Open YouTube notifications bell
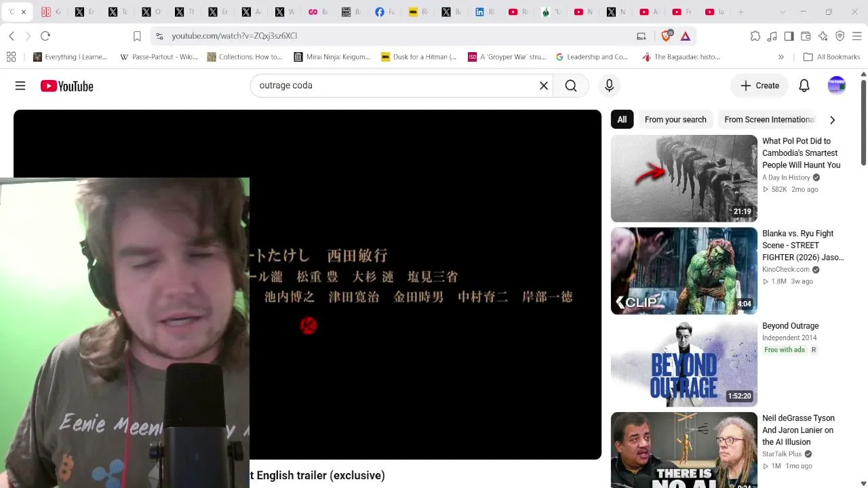Viewport: 868px width, 488px height. coord(804,85)
